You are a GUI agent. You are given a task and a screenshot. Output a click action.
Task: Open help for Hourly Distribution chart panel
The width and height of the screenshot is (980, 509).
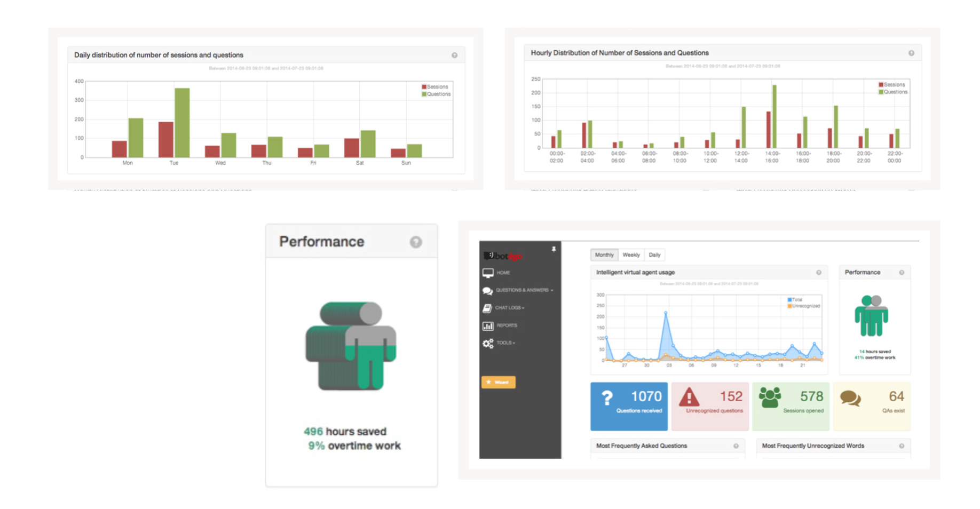click(911, 53)
